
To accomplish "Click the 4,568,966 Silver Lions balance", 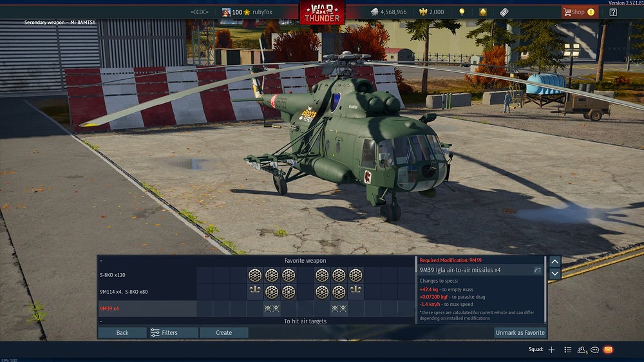I will tap(393, 12).
